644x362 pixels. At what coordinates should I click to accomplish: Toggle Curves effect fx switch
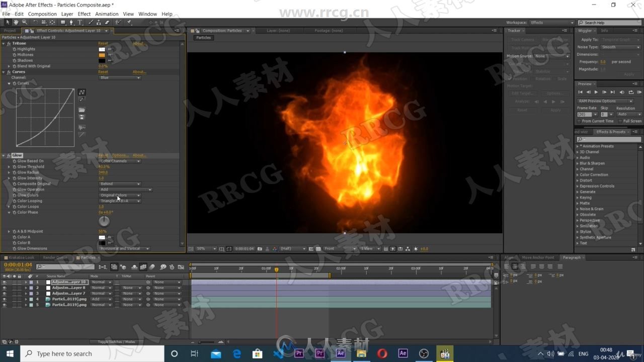[x=9, y=72]
